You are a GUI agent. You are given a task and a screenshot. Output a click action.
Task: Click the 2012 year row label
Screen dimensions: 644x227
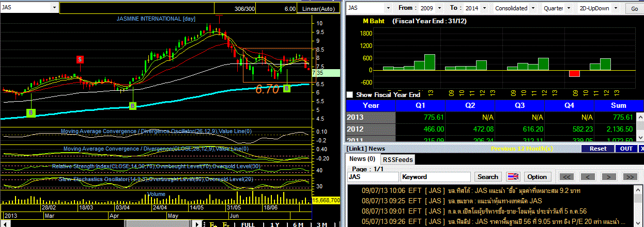(x=371, y=128)
